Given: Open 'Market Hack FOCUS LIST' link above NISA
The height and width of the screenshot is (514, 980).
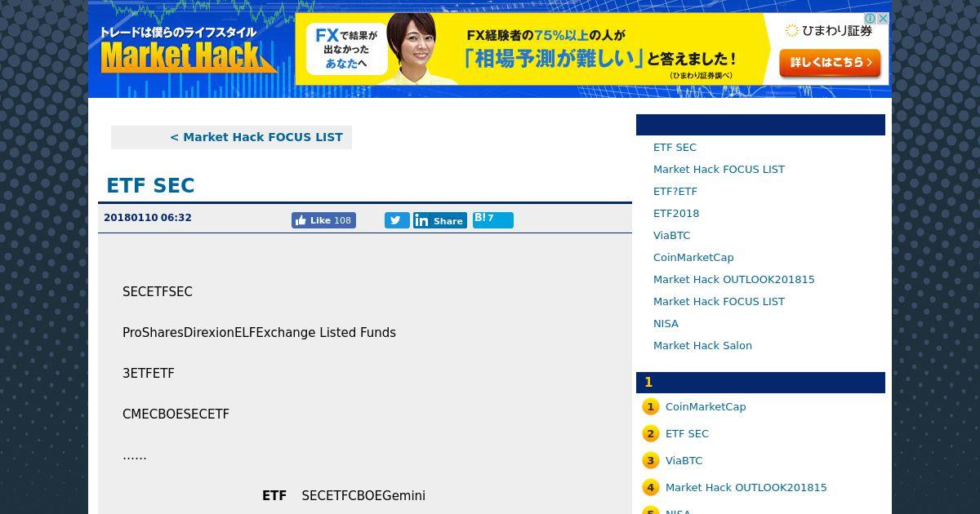Looking at the screenshot, I should [719, 301].
